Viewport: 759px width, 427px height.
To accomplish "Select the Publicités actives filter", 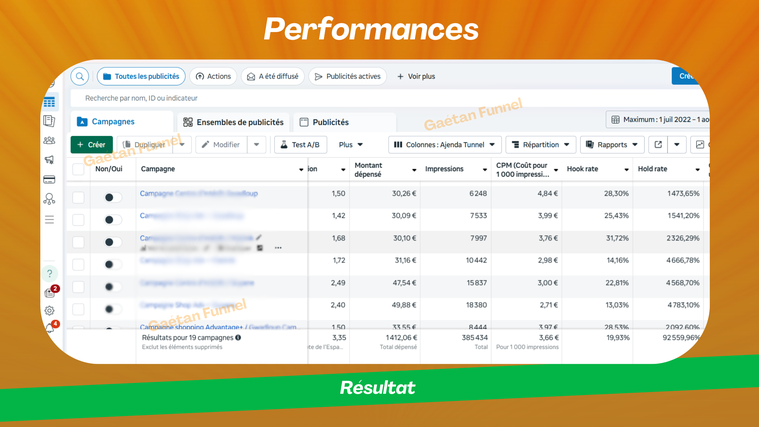I will pos(348,76).
